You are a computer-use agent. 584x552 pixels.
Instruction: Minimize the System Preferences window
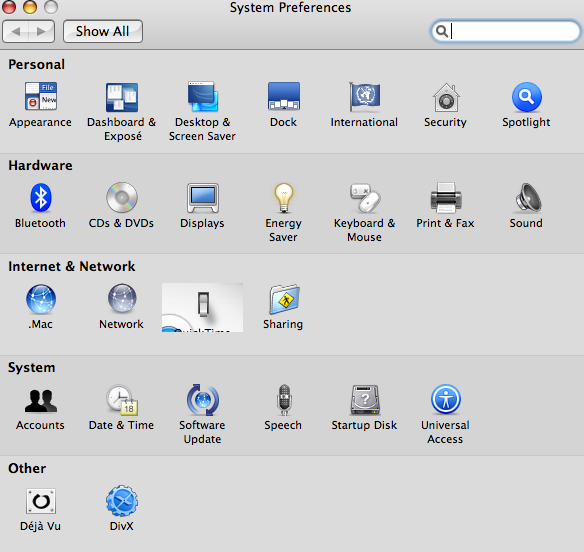click(x=30, y=6)
